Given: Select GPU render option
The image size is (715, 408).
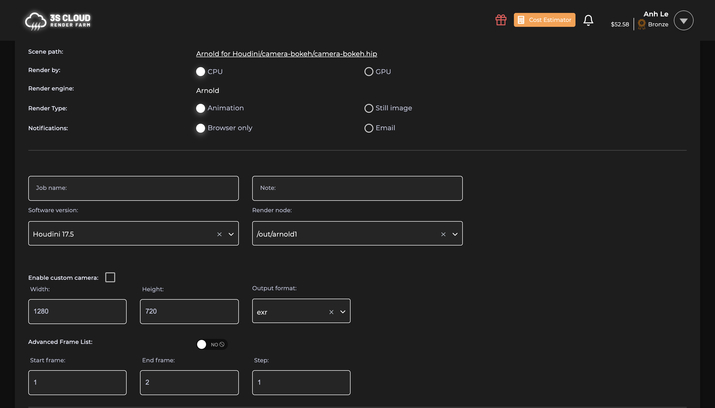Looking at the screenshot, I should pyautogui.click(x=368, y=72).
